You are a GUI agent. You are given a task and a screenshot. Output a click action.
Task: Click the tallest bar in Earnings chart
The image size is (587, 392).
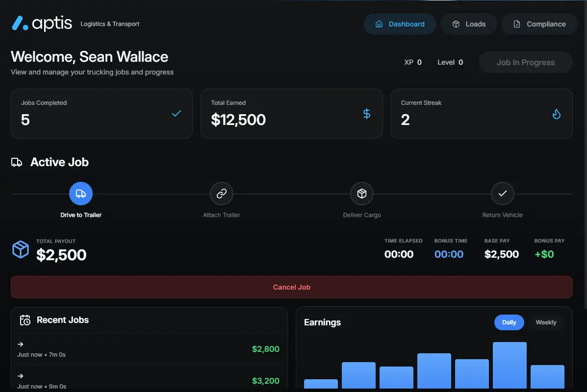[510, 365]
